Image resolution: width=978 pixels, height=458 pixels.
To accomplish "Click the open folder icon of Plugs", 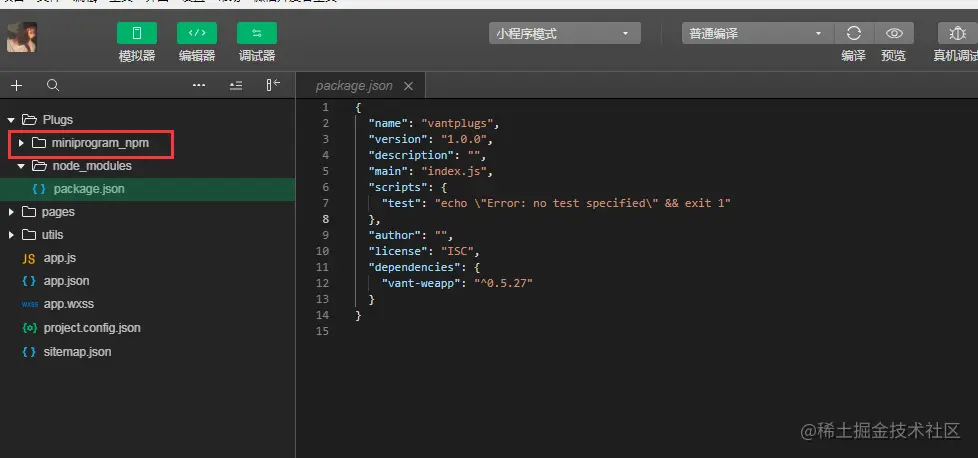I will click(29, 120).
